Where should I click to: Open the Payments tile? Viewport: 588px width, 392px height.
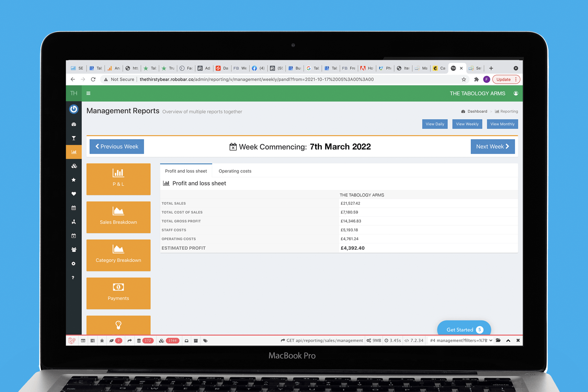coord(118,293)
